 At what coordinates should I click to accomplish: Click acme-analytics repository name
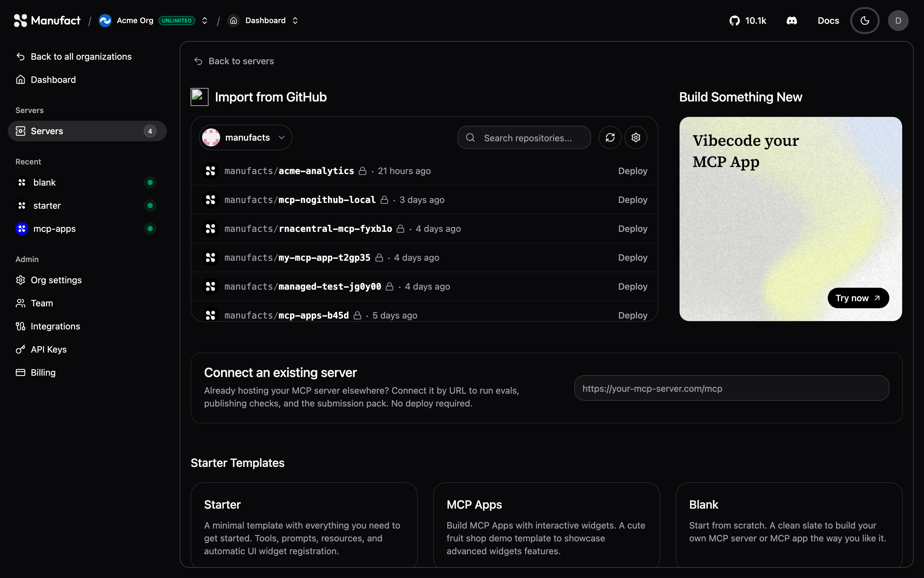point(316,171)
